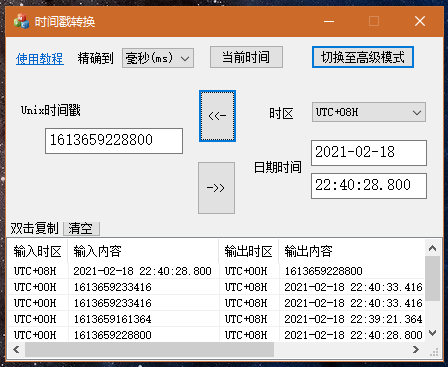This screenshot has height=367, width=448.
Task: Click the app icon in title bar
Action: click(x=21, y=21)
